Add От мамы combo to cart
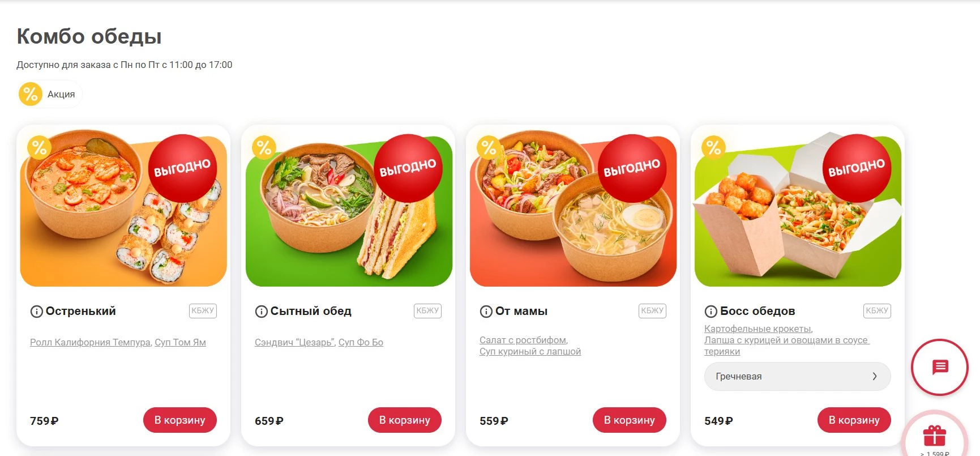980x456 pixels. point(630,420)
